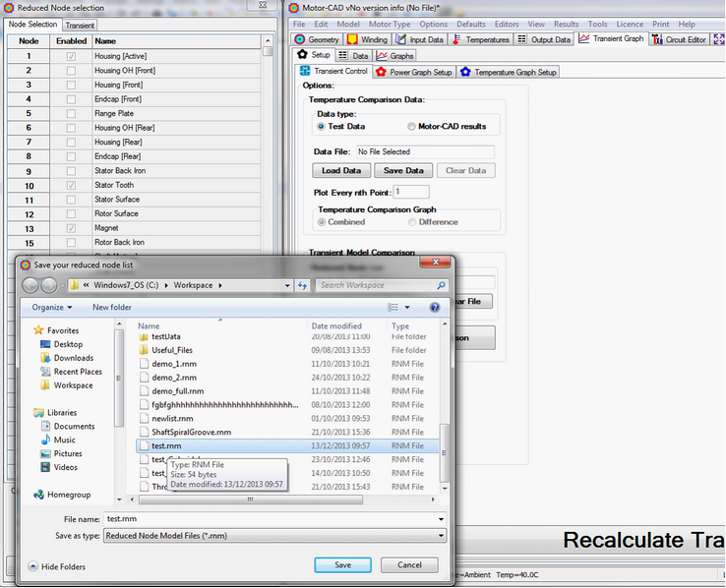The width and height of the screenshot is (726, 588).
Task: Switch to the Input Data tab
Action: [x=419, y=39]
